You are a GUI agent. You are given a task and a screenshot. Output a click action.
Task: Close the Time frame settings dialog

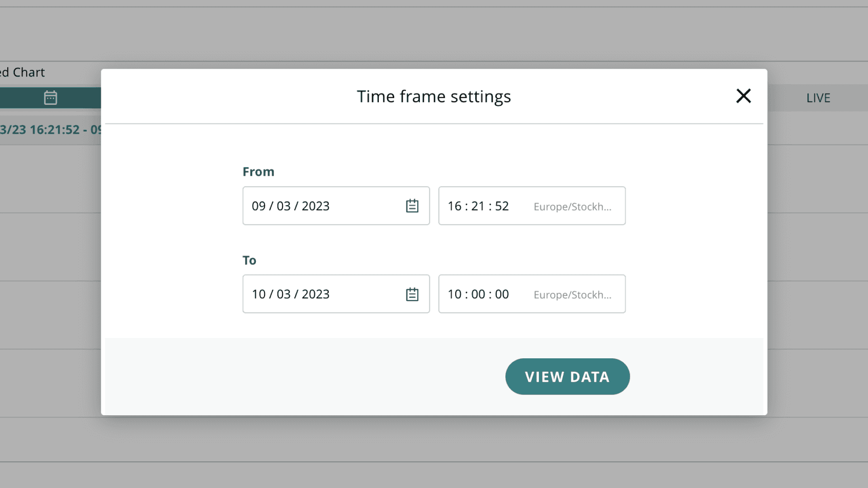point(743,96)
